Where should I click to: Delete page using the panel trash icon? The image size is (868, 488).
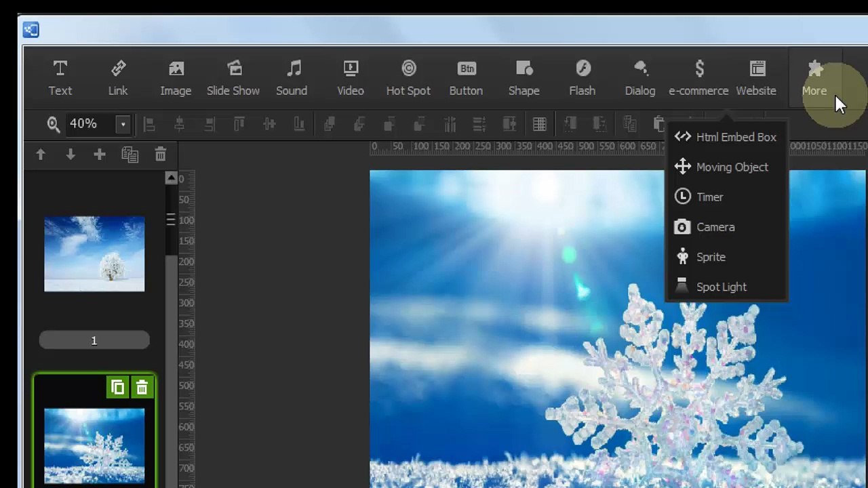(x=160, y=155)
